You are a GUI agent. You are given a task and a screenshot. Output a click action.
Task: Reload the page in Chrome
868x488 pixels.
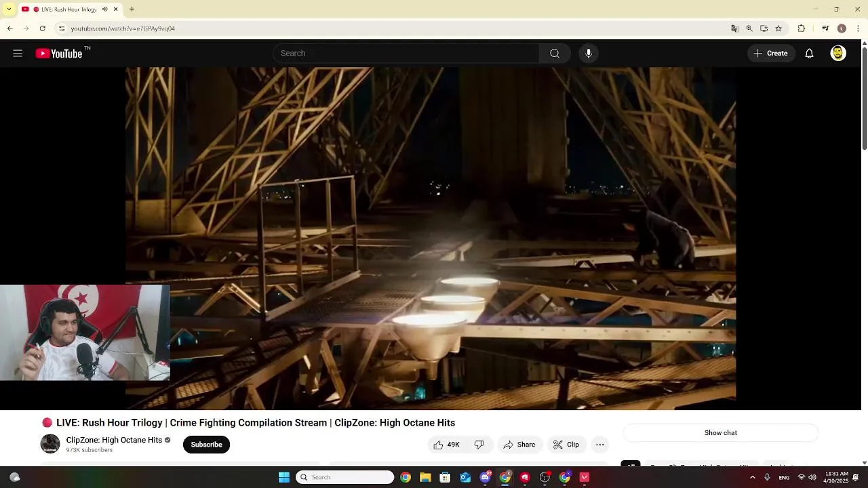(42, 28)
